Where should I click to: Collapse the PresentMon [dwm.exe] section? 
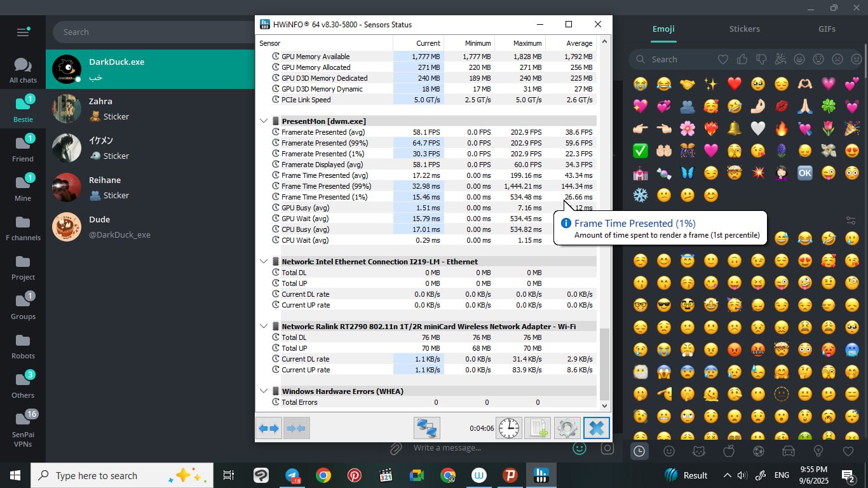264,121
